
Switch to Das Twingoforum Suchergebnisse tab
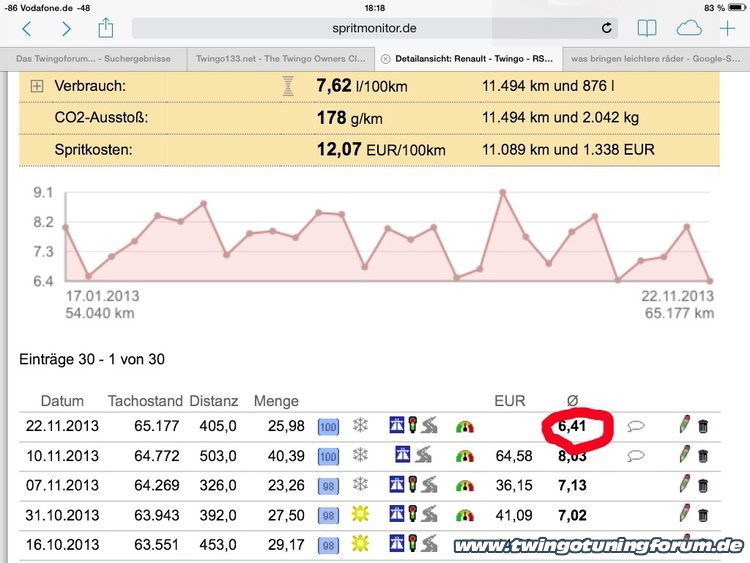(x=93, y=59)
